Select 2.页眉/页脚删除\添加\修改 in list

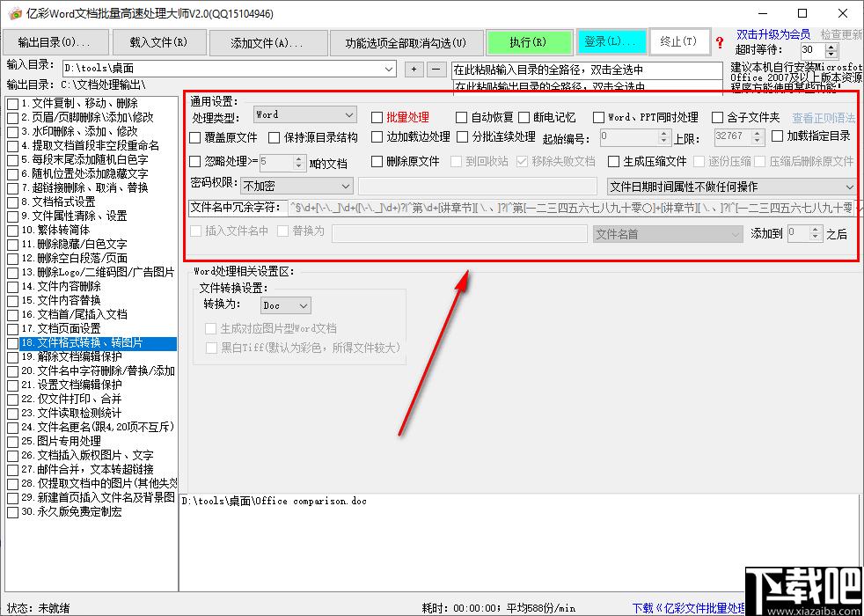pos(88,117)
